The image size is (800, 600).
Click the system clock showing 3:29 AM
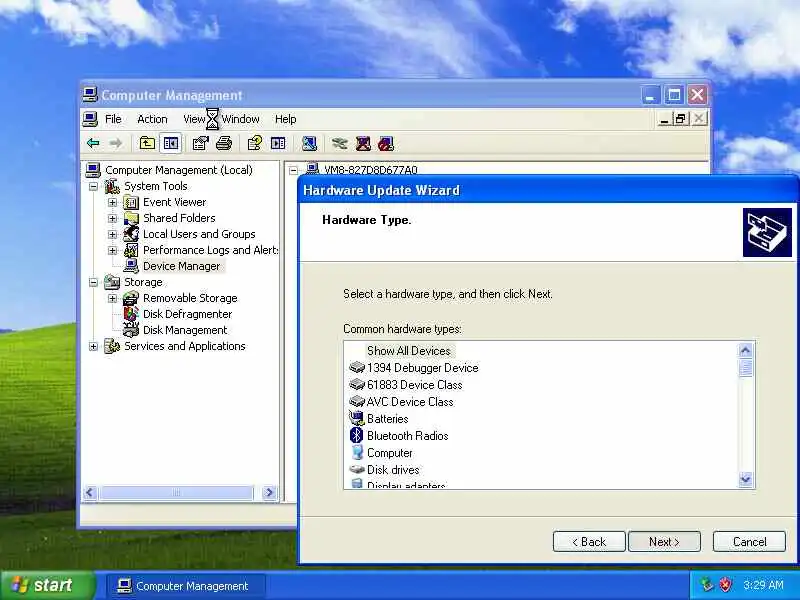[x=763, y=585]
